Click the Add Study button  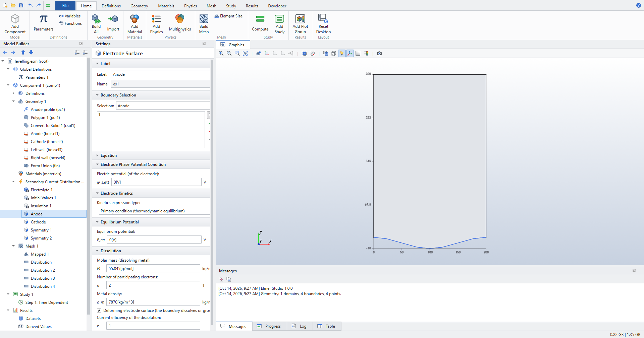coord(279,24)
